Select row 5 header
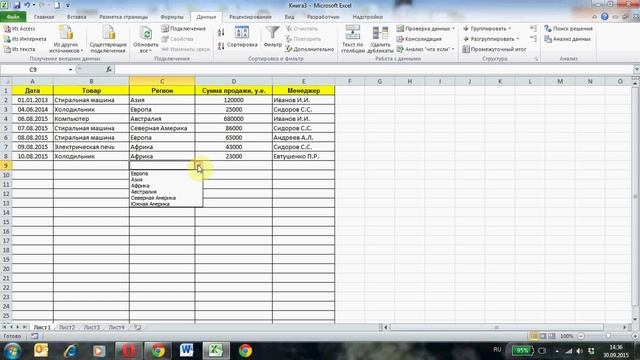The image size is (640, 360). [x=6, y=128]
